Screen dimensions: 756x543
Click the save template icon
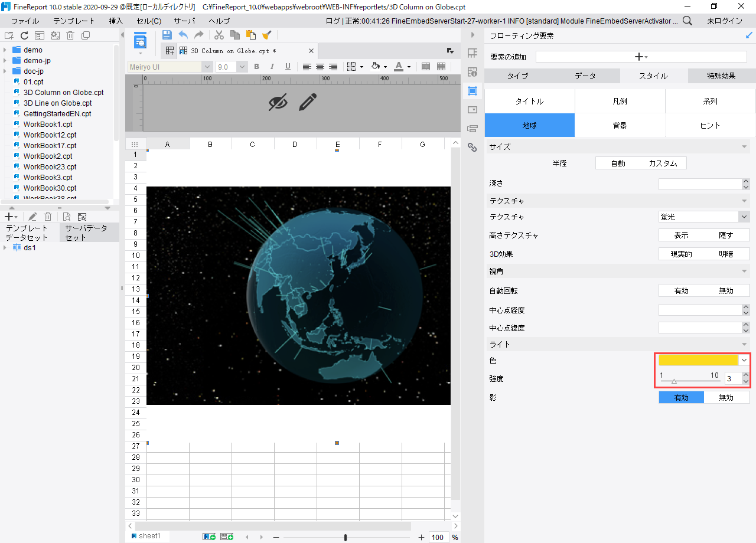click(x=167, y=35)
